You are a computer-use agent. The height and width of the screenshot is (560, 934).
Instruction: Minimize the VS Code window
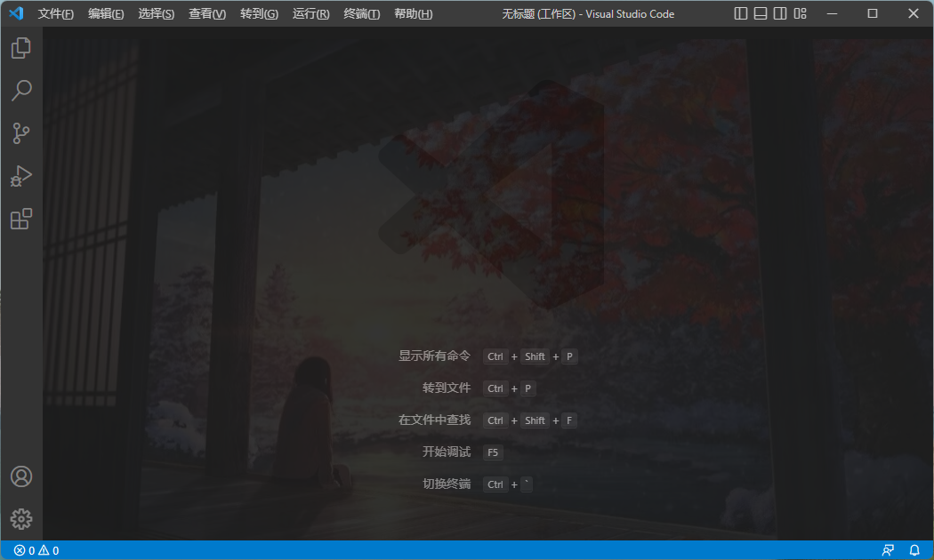832,13
